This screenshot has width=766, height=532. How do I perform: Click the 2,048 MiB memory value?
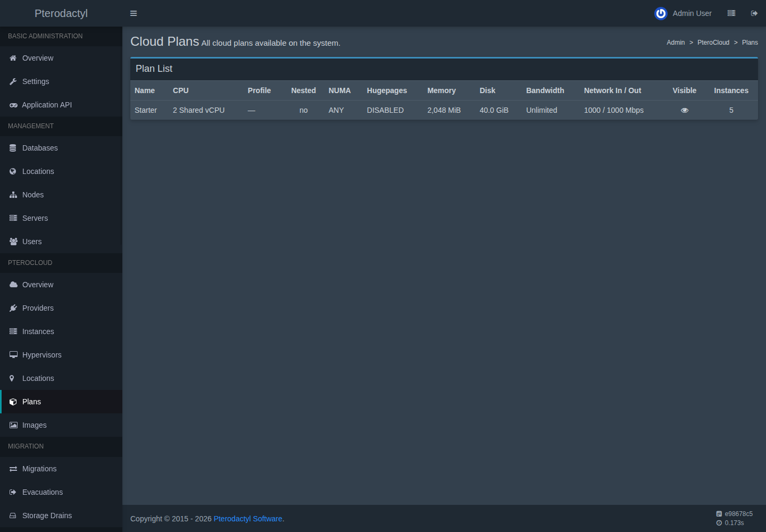pos(444,110)
